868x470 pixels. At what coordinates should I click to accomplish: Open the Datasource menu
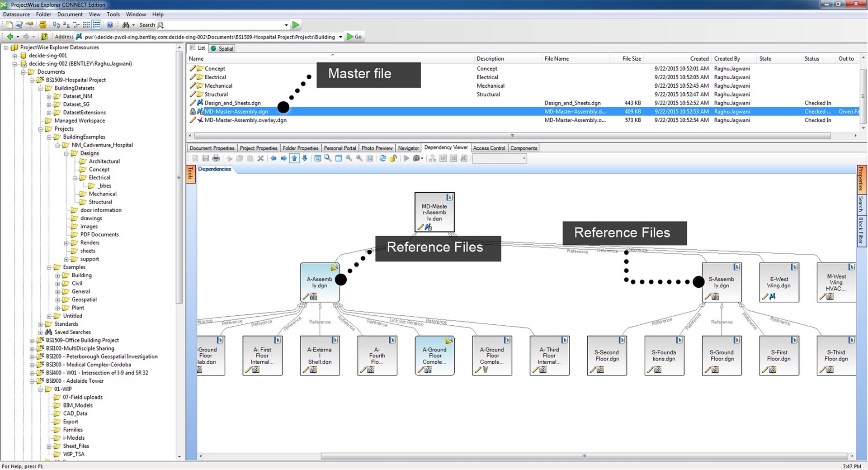[x=16, y=14]
